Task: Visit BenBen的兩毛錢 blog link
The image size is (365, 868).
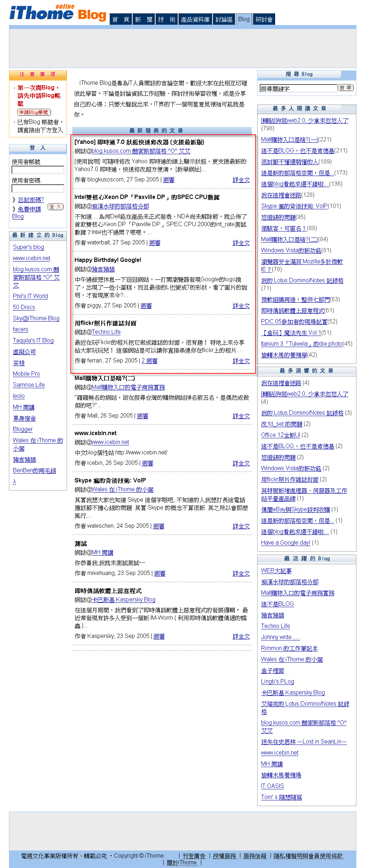Action: (x=34, y=470)
